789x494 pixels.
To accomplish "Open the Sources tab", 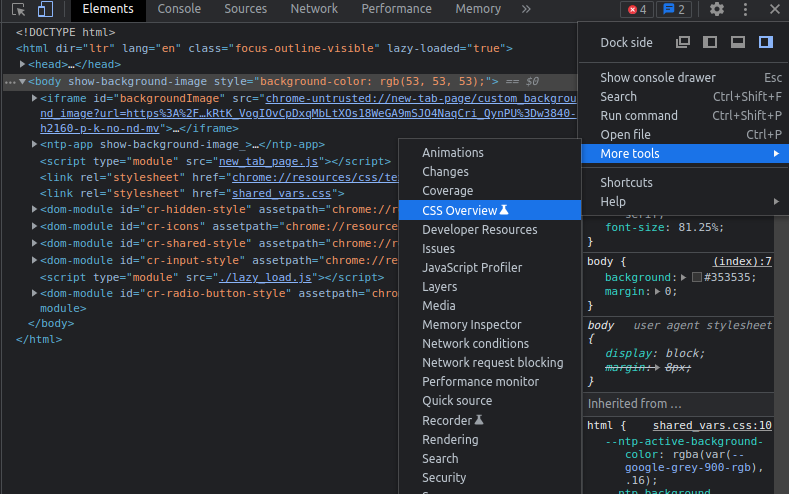I will (246, 9).
